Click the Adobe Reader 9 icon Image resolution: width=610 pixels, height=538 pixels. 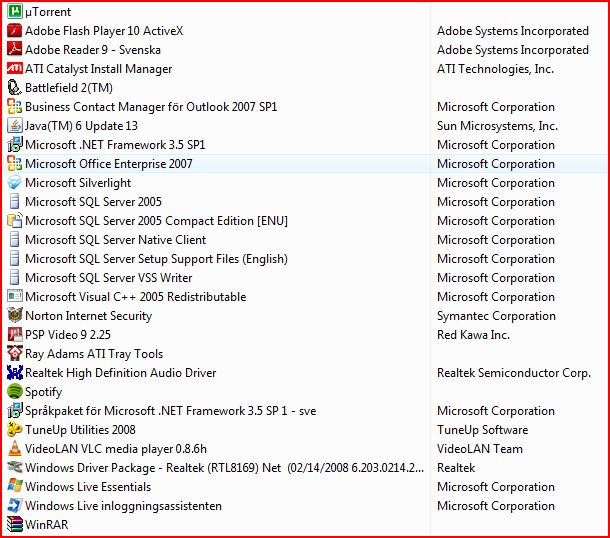click(x=14, y=49)
